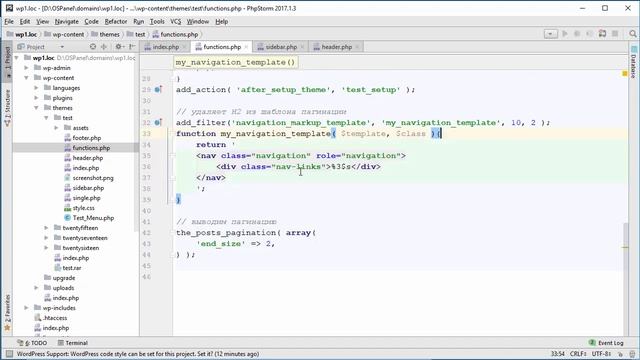Open the Help menu
The width and height of the screenshot is (640, 360).
tap(222, 22)
